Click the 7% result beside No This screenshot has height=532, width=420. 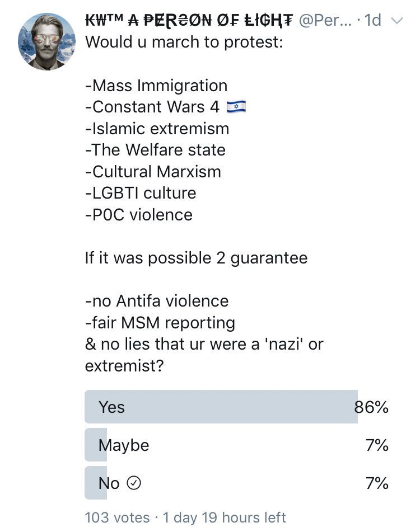377,483
